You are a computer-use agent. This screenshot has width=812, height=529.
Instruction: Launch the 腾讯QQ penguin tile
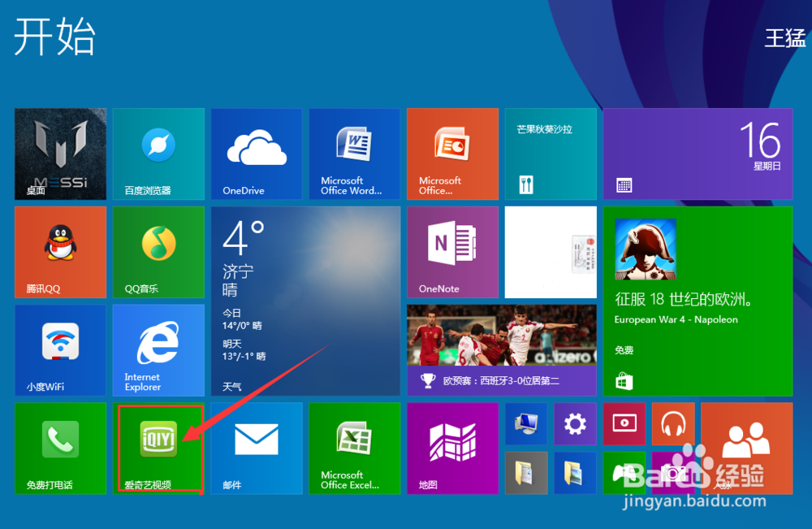pyautogui.click(x=61, y=253)
